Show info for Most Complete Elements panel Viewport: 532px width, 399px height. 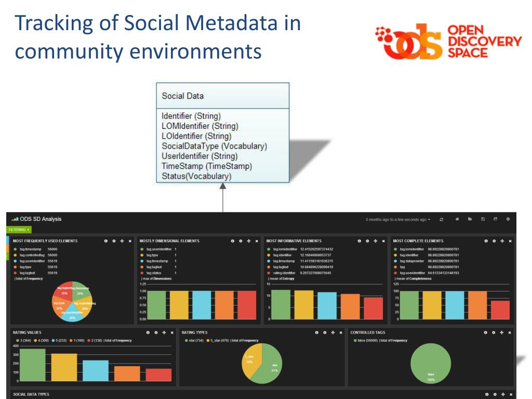486,241
